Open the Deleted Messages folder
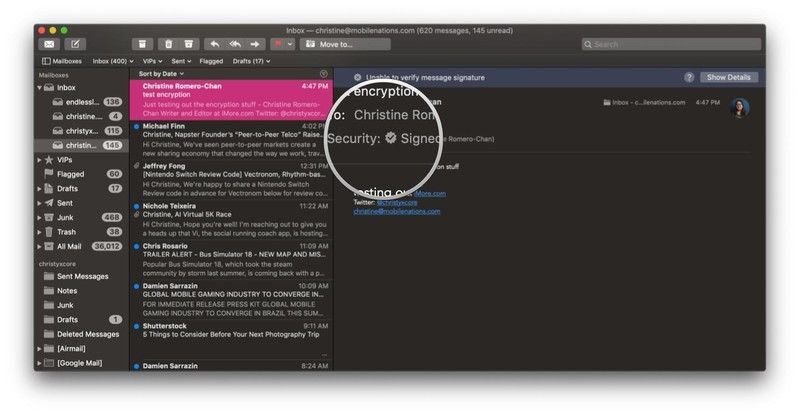This screenshot has width=800, height=415. pyautogui.click(x=82, y=334)
